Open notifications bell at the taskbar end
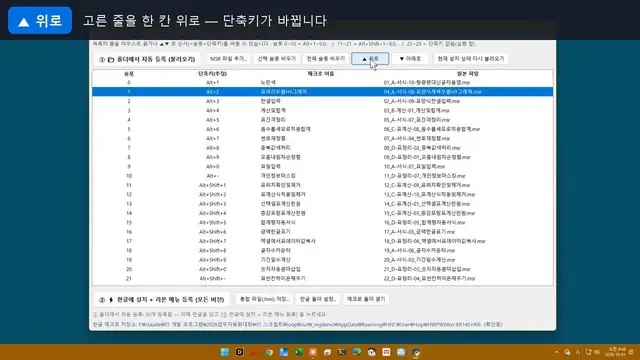 (631, 352)
